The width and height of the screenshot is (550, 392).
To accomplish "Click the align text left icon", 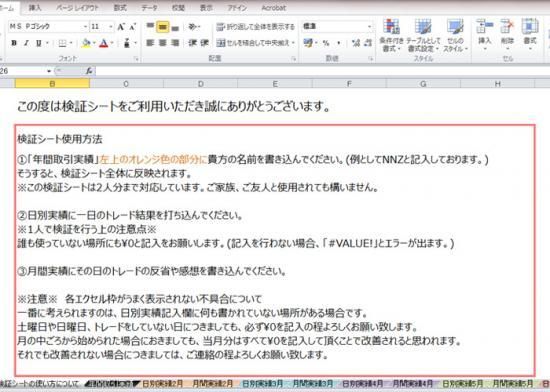I will pos(150,43).
